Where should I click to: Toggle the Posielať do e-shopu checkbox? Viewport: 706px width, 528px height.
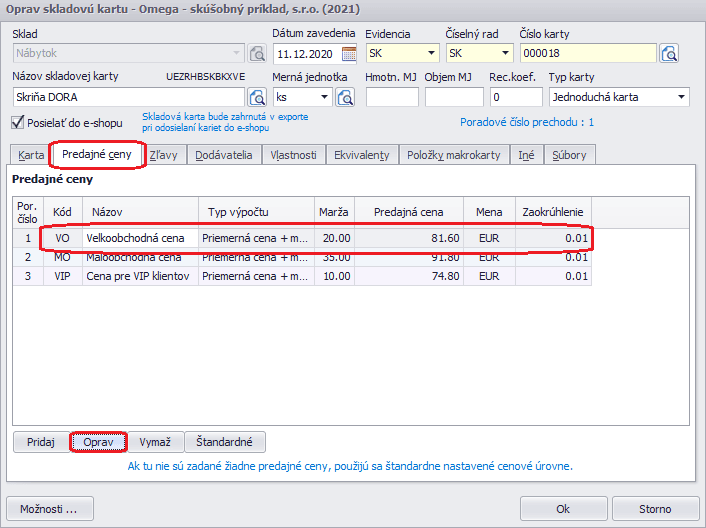[x=18, y=123]
